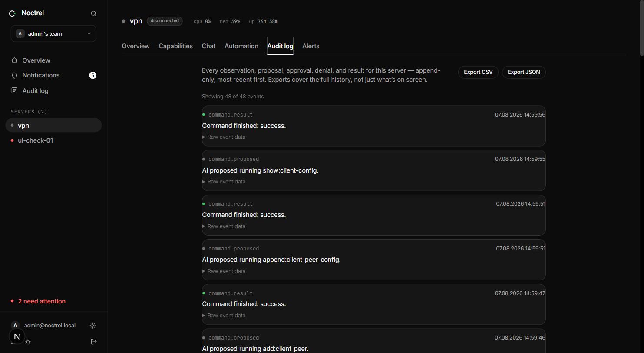Click the '2 need attention' warning
This screenshot has height=353, width=644.
pyautogui.click(x=42, y=301)
